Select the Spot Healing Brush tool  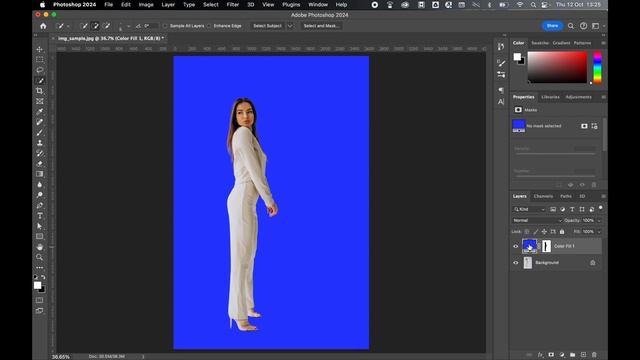pos(40,122)
